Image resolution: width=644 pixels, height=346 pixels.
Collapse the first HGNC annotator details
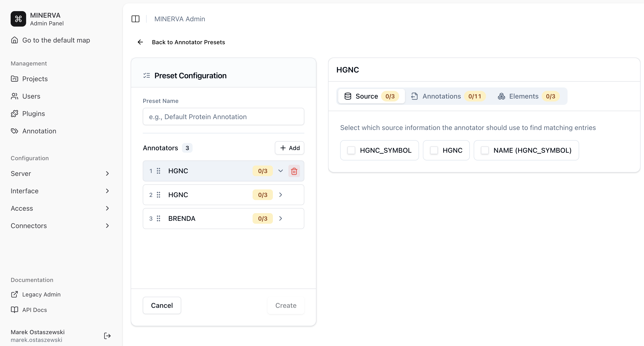(x=280, y=171)
